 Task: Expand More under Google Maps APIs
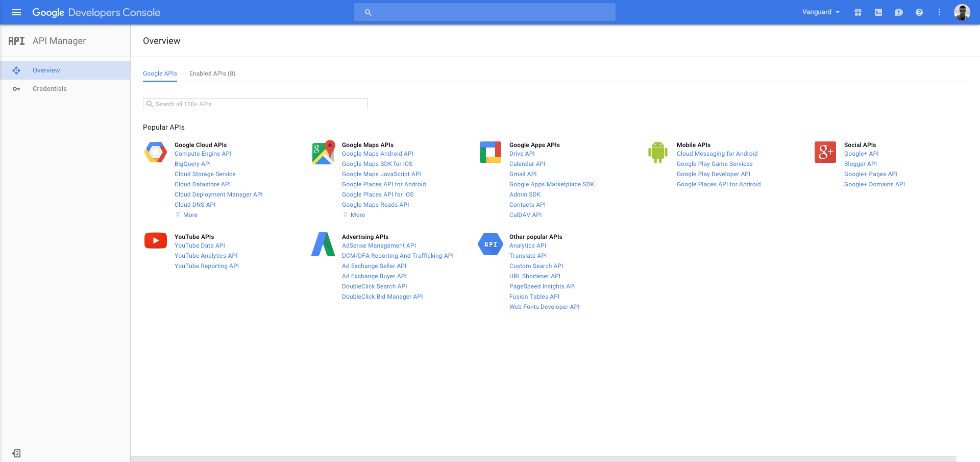coord(354,215)
